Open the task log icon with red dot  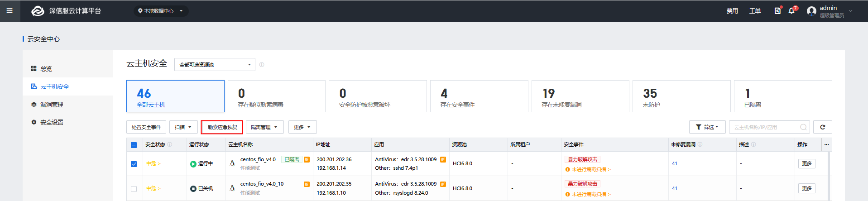click(777, 10)
